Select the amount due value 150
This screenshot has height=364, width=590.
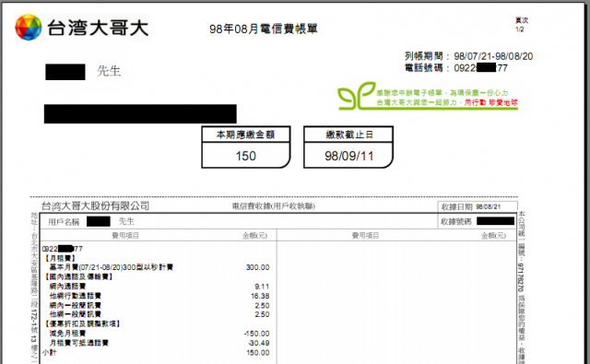[x=246, y=156]
